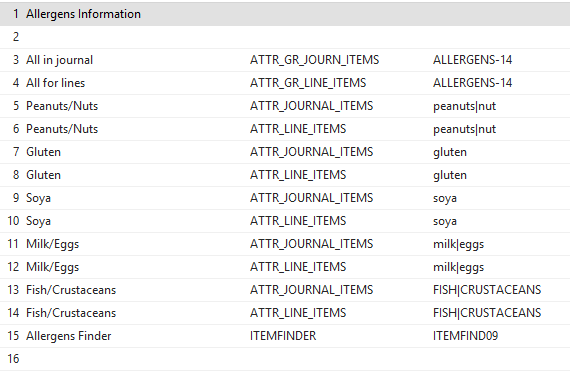The image size is (570, 373).
Task: Select Peanuts/Nuts in row 5
Action: (62, 106)
